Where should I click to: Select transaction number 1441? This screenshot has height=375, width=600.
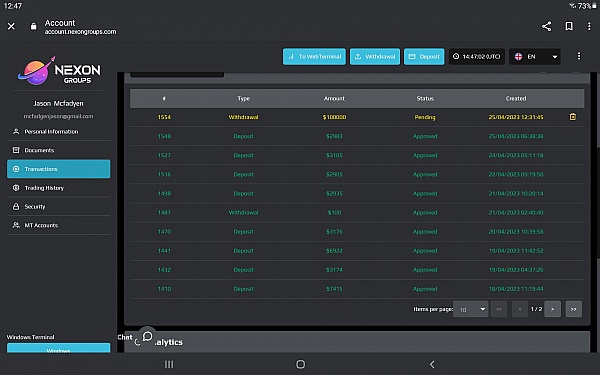click(x=164, y=251)
